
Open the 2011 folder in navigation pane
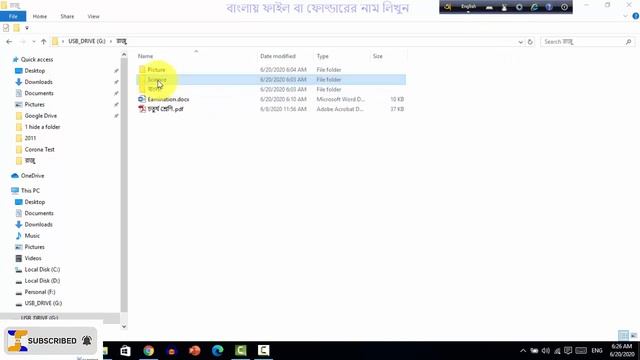click(x=30, y=138)
